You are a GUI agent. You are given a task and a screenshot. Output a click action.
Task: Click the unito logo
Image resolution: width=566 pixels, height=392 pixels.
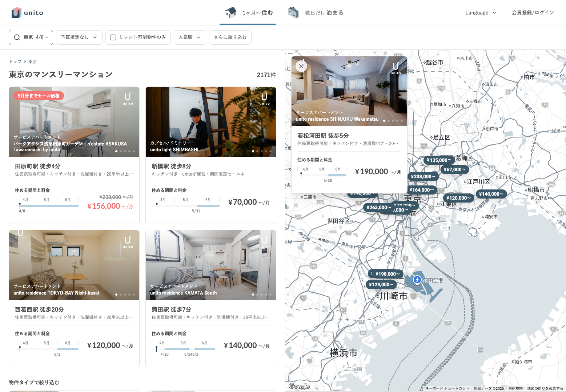(x=27, y=13)
